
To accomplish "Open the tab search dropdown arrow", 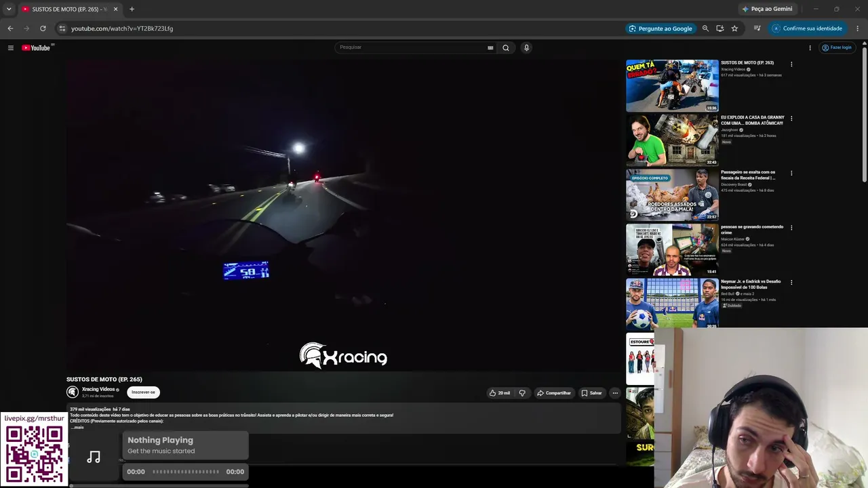I will point(9,9).
